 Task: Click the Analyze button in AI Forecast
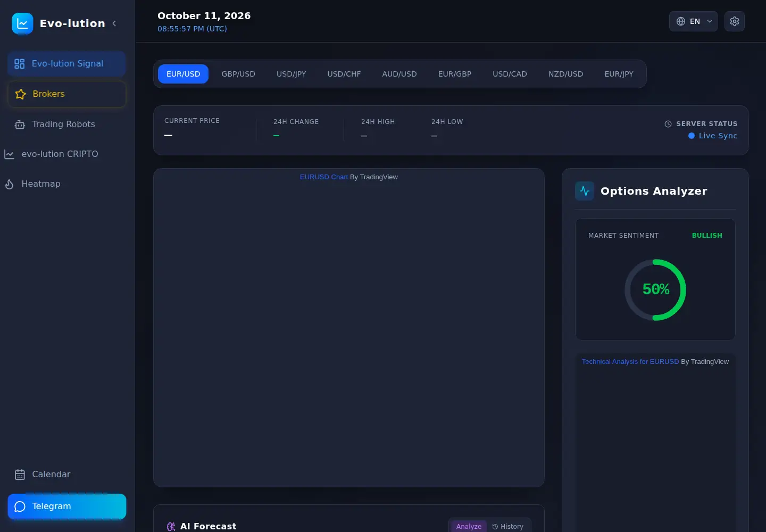(469, 527)
